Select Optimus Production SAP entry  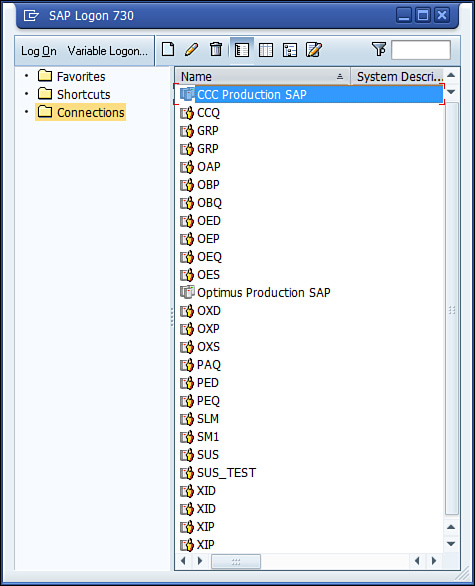point(263,293)
